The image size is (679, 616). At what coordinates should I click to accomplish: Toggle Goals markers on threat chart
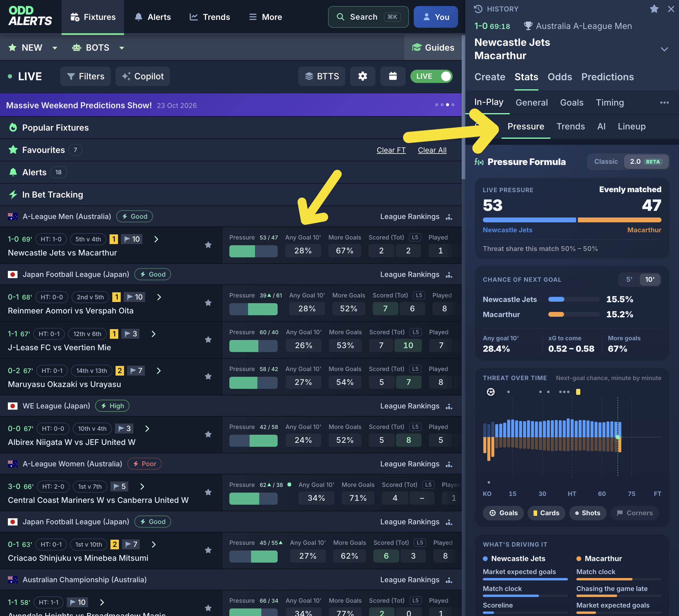tap(504, 513)
